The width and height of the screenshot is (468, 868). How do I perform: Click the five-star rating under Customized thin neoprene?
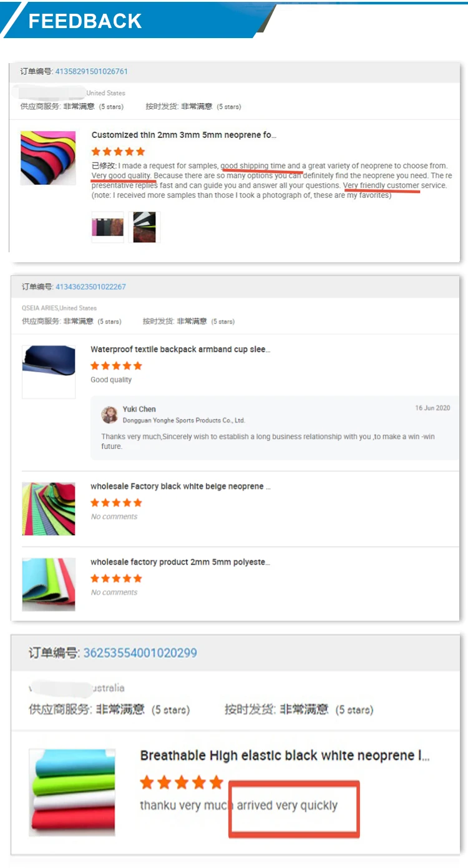(118, 152)
